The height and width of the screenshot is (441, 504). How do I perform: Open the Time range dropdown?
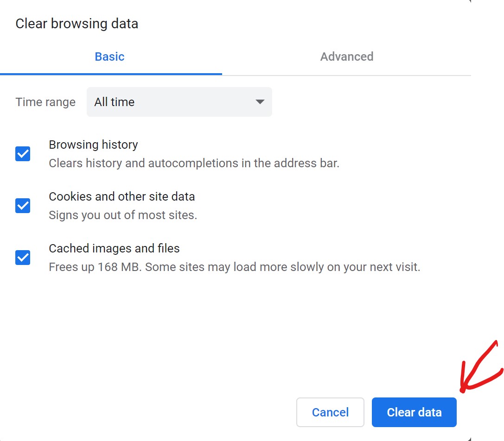179,102
